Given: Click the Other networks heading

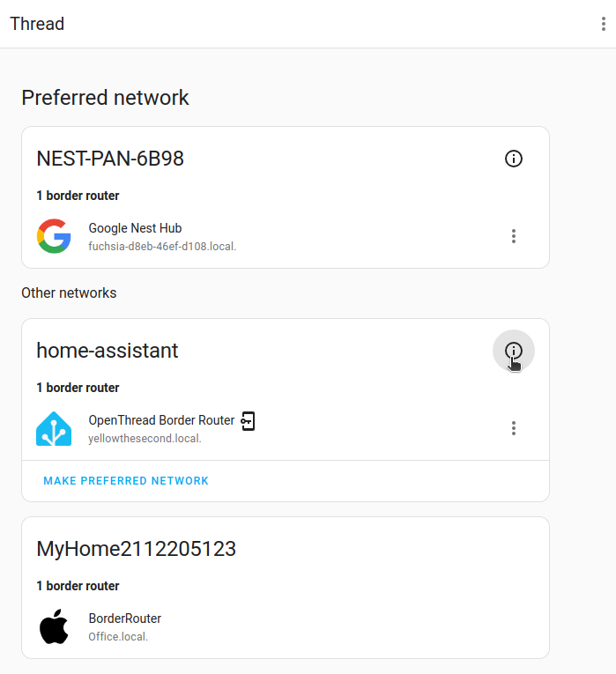Looking at the screenshot, I should point(69,293).
